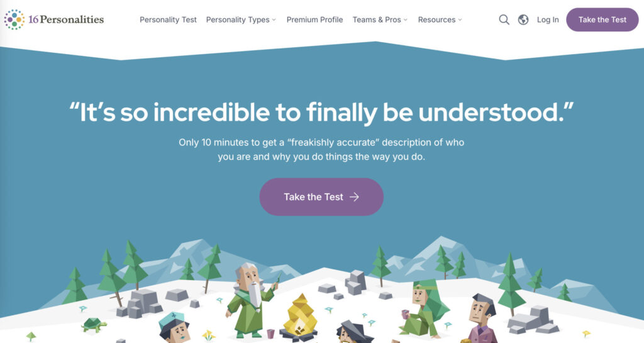Open the Premium Profile menu item

[314, 20]
